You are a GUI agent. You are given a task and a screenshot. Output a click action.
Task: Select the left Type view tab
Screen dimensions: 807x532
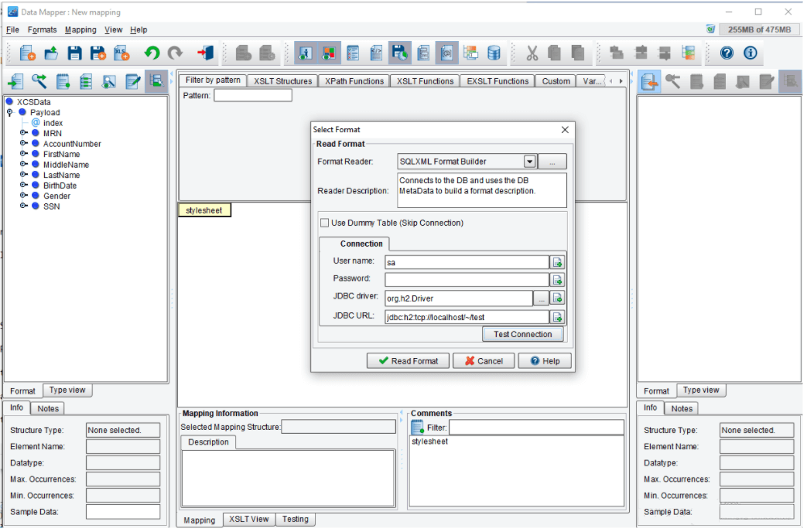click(x=67, y=390)
